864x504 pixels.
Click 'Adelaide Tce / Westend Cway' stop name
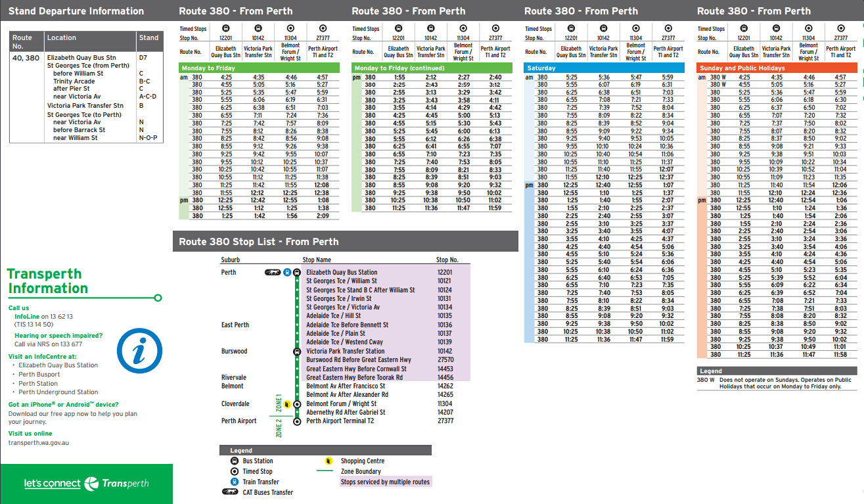tap(344, 342)
